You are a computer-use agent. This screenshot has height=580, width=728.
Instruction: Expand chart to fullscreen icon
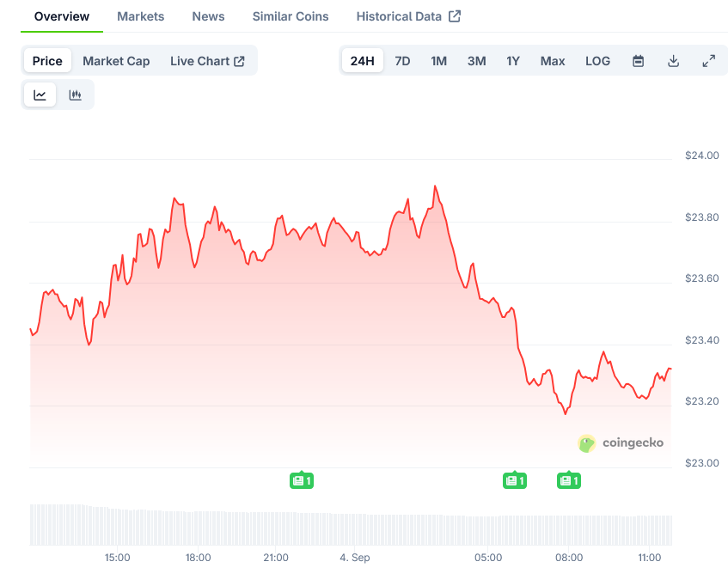(708, 61)
